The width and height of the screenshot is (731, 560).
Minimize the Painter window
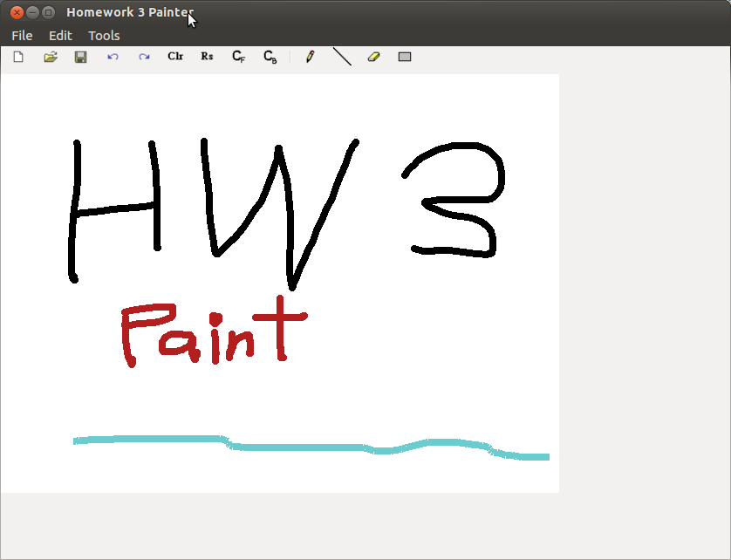(x=32, y=12)
